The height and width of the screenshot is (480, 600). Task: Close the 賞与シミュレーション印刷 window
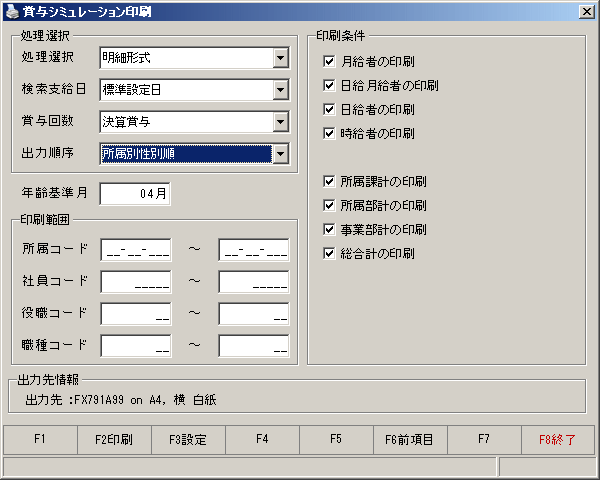click(587, 12)
